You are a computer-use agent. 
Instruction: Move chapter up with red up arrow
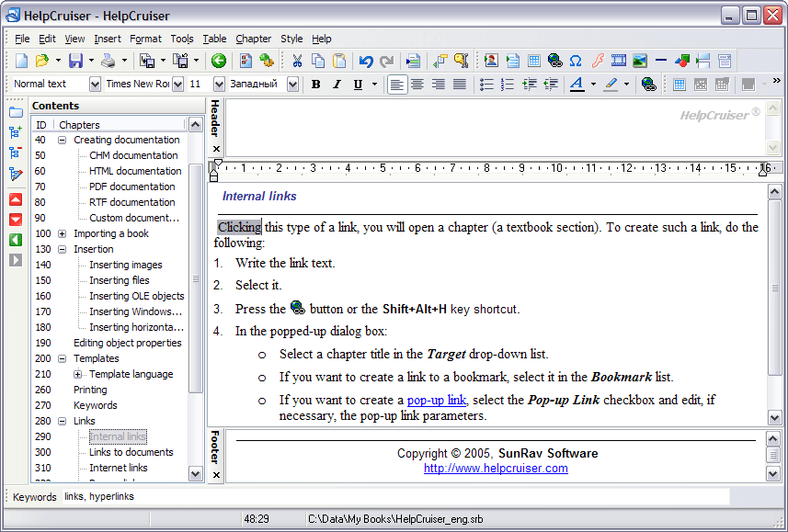(x=16, y=199)
